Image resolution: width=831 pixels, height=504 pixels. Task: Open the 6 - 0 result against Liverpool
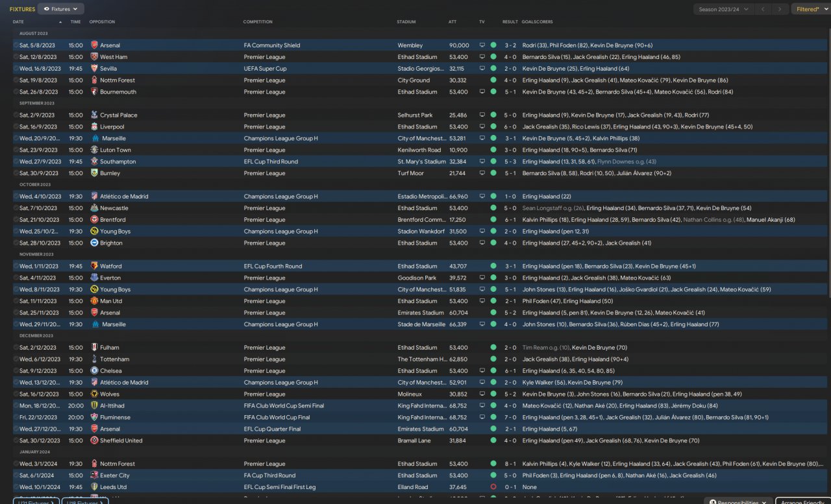510,127
